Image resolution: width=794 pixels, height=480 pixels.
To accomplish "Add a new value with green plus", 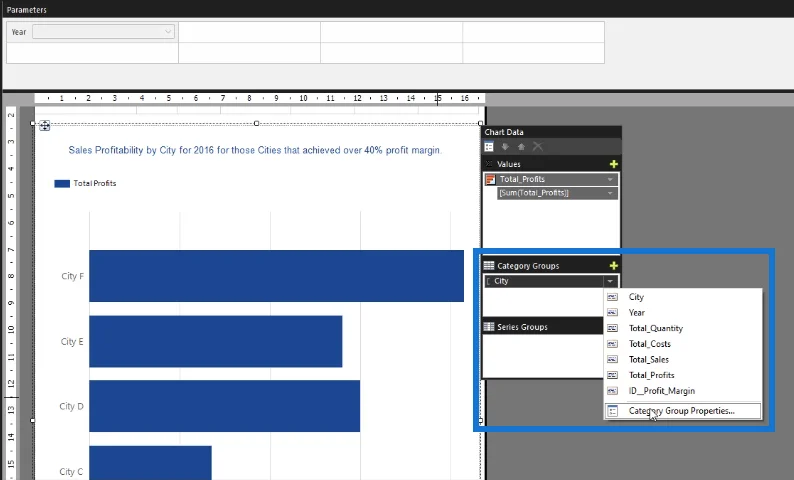I will click(614, 164).
